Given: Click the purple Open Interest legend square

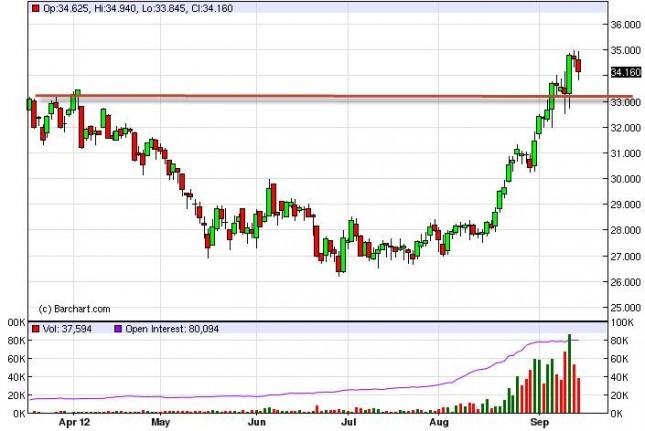Looking at the screenshot, I should pyautogui.click(x=118, y=329).
